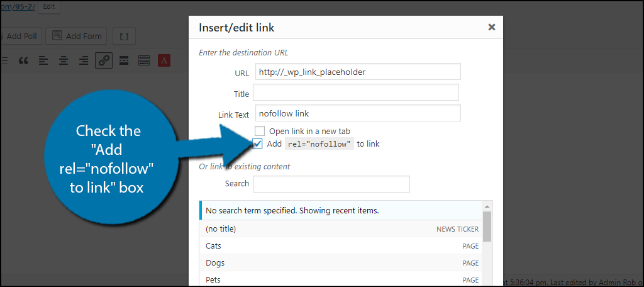This screenshot has height=287, width=644.
Task: Click into the URL input field
Action: click(358, 72)
